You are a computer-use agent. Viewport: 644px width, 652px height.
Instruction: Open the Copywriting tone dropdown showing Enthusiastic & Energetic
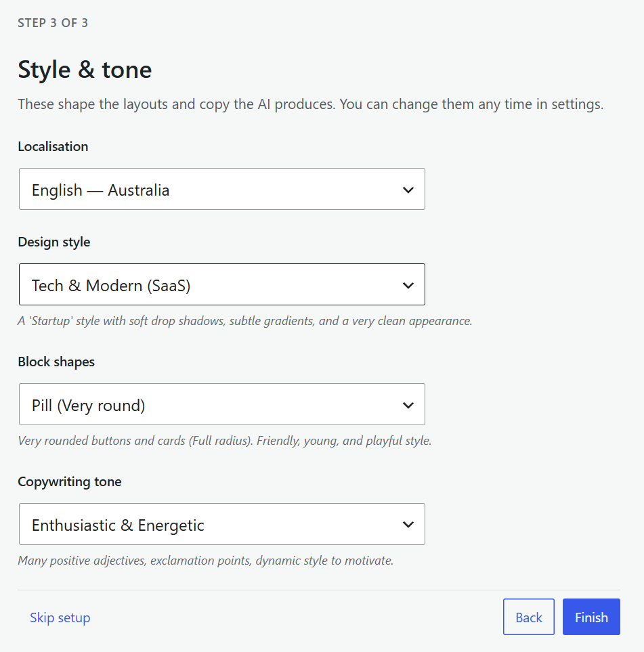[221, 524]
